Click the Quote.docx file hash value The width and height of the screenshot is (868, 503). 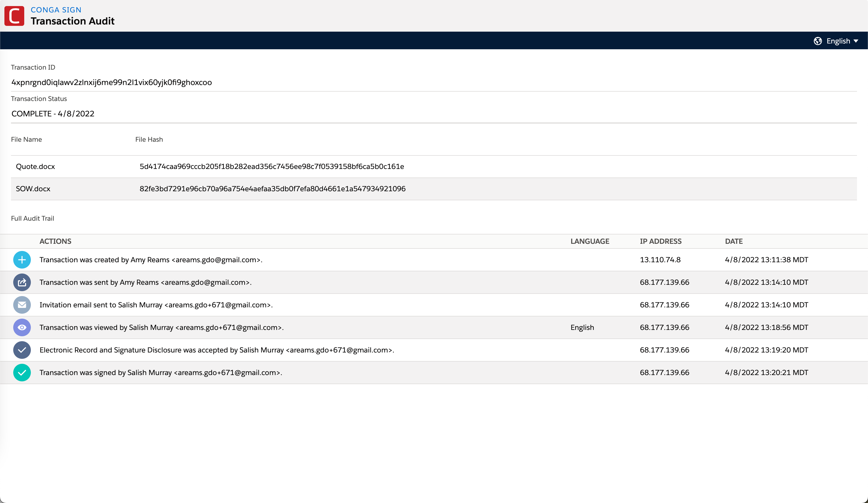[272, 167]
